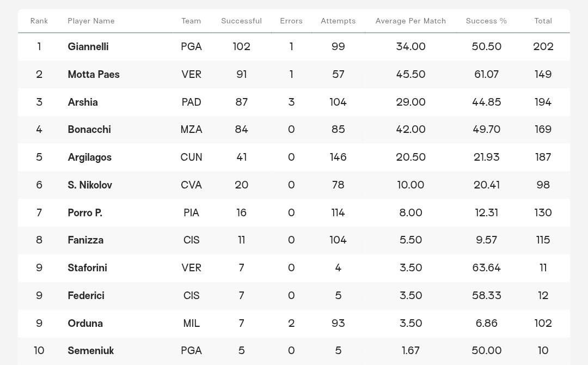Select Semeniuk in the last row
Screen dimensions: 588x365
[x=91, y=351]
